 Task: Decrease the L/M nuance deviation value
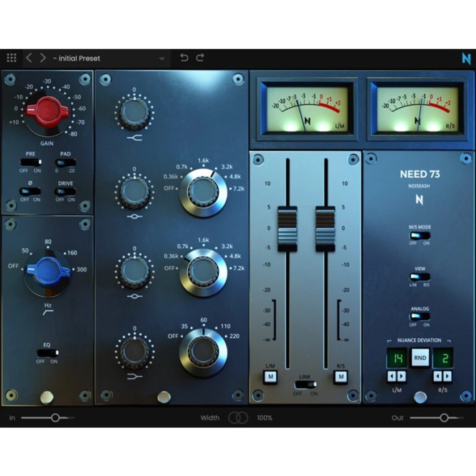coord(392,376)
